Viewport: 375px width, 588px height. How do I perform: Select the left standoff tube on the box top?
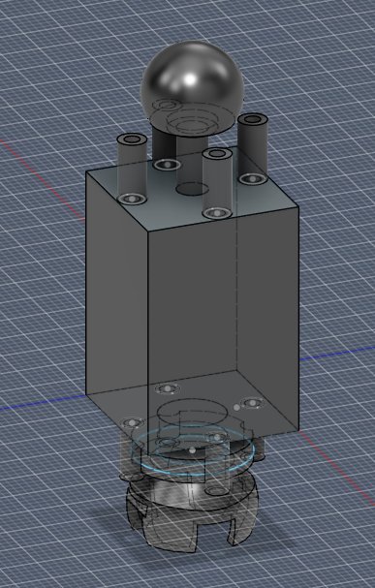click(x=132, y=170)
